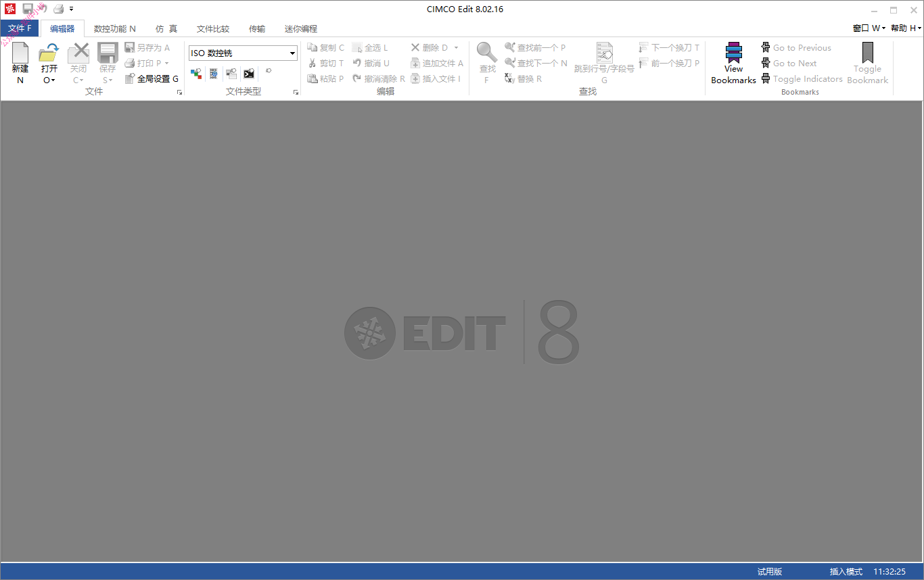Expand the quick access toolbar customize arrow
Image resolution: width=924 pixels, height=580 pixels.
point(71,9)
